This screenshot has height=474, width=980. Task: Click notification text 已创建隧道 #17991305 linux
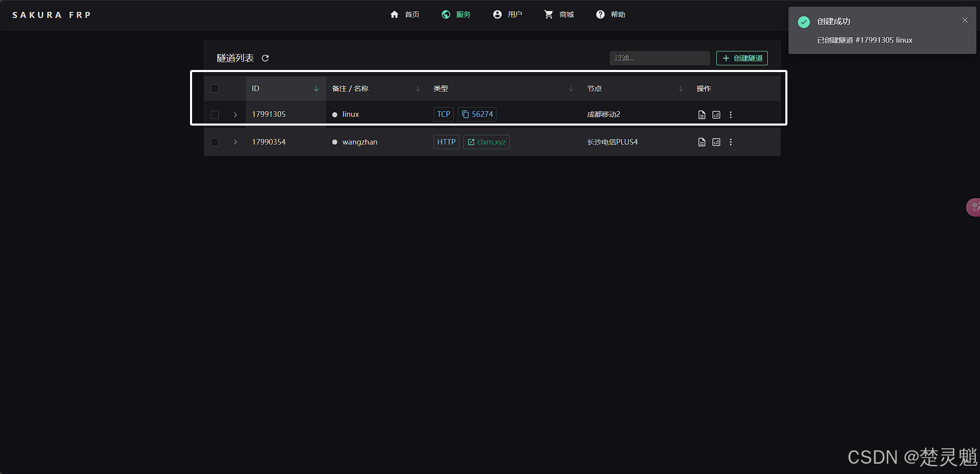click(865, 40)
